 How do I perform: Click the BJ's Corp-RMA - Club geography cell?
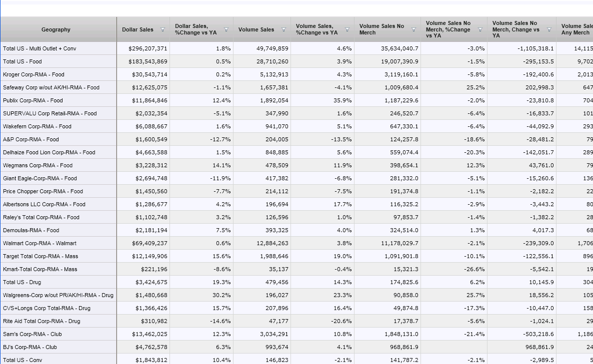click(x=30, y=347)
